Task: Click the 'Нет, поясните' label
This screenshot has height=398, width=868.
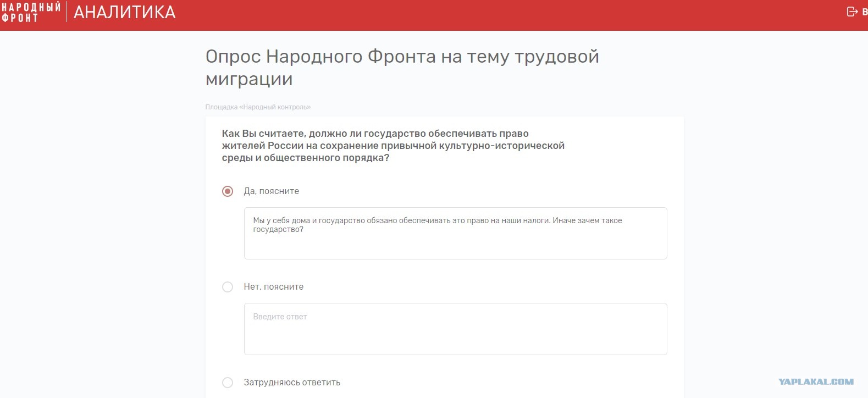Action: coord(274,287)
